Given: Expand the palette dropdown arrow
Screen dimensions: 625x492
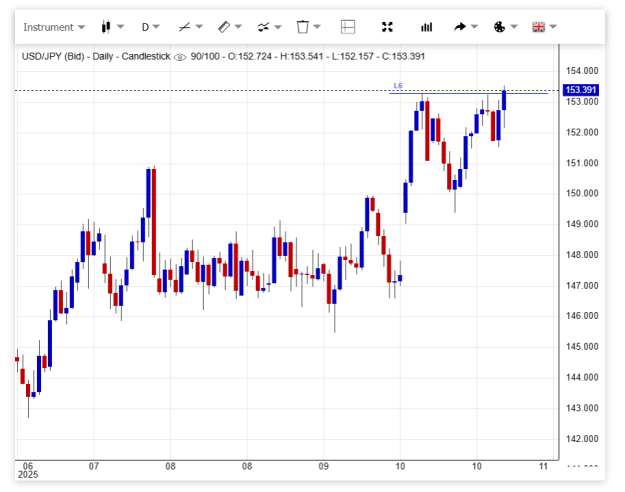Looking at the screenshot, I should (514, 27).
